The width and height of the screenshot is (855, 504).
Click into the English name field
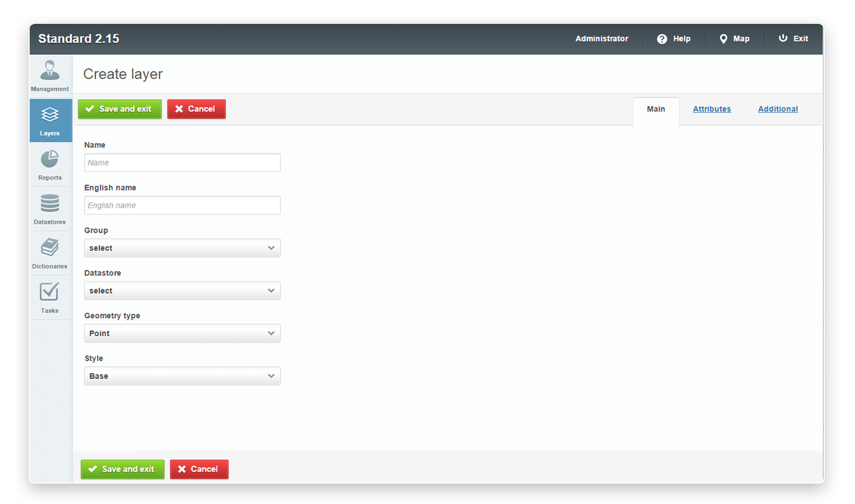click(x=182, y=205)
